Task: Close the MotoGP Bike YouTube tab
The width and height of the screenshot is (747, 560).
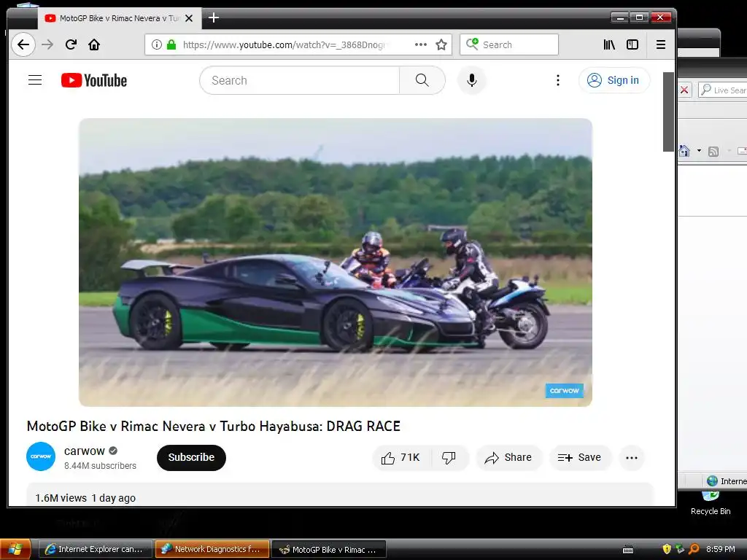Action: tap(189, 18)
